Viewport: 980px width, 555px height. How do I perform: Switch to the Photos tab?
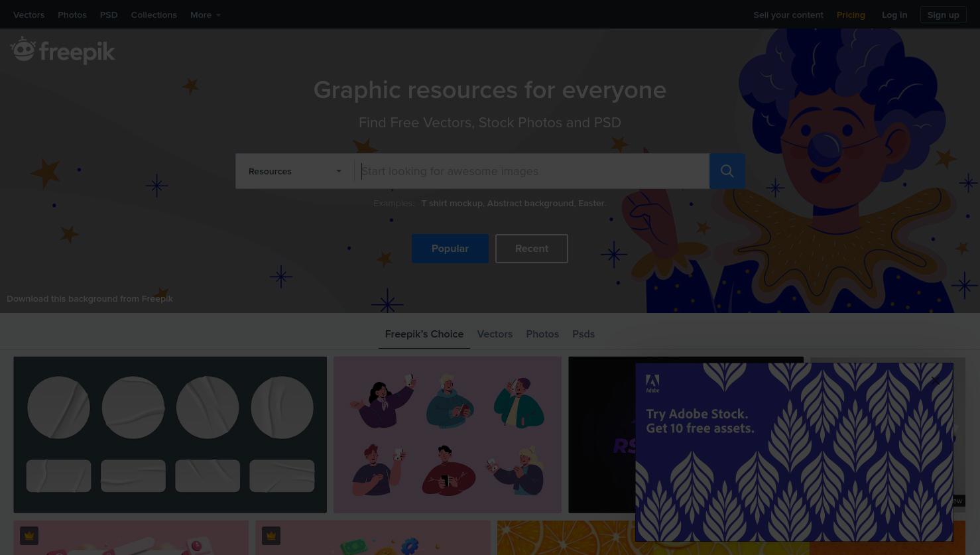542,334
